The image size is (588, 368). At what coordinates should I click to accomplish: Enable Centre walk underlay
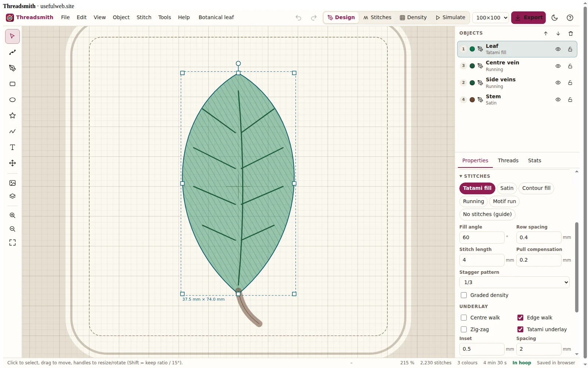pyautogui.click(x=464, y=318)
